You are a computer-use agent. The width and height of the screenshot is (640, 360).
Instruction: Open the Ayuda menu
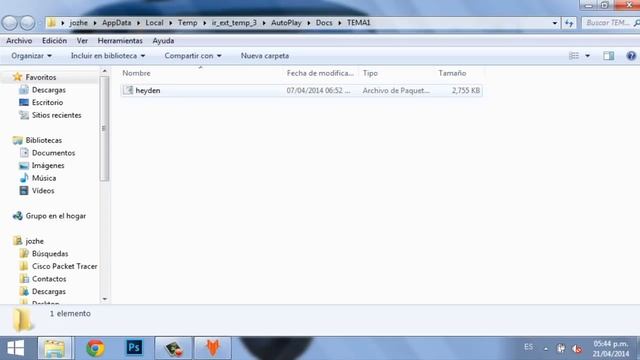[x=163, y=41]
